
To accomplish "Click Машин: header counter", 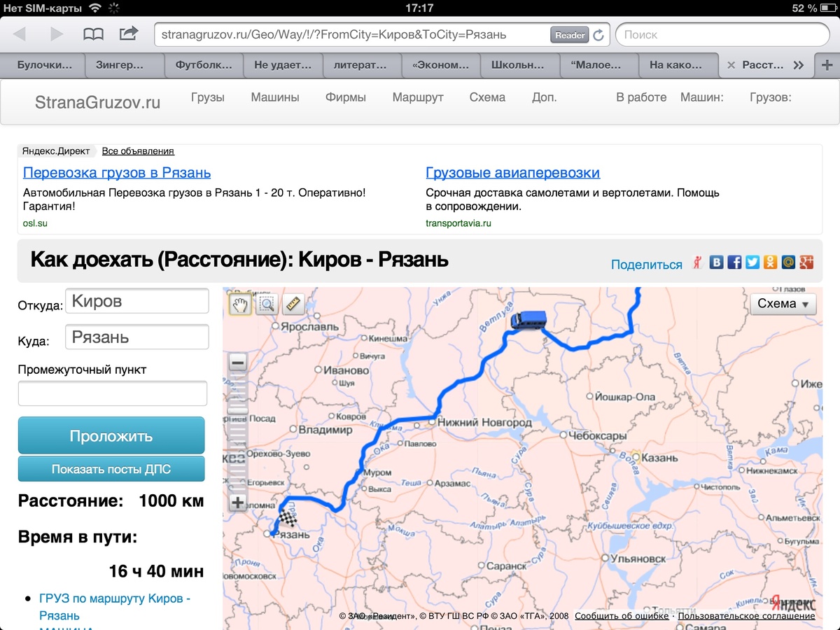I will coord(702,97).
